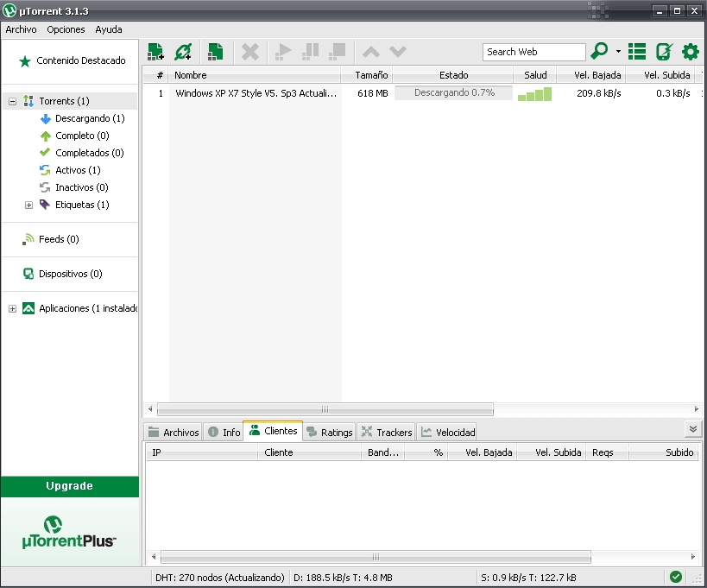Image resolution: width=707 pixels, height=588 pixels.
Task: Collapse the detail pane with chevron button
Action: (693, 429)
